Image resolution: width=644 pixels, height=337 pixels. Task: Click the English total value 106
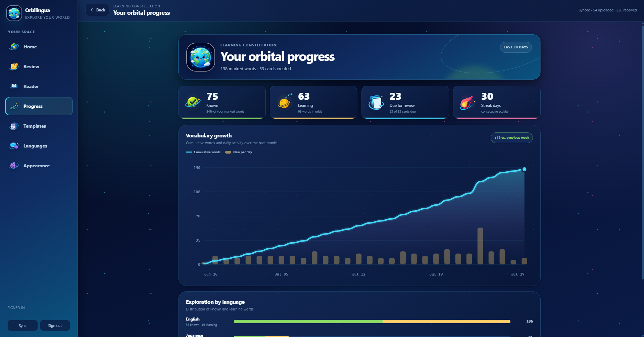pos(530,322)
